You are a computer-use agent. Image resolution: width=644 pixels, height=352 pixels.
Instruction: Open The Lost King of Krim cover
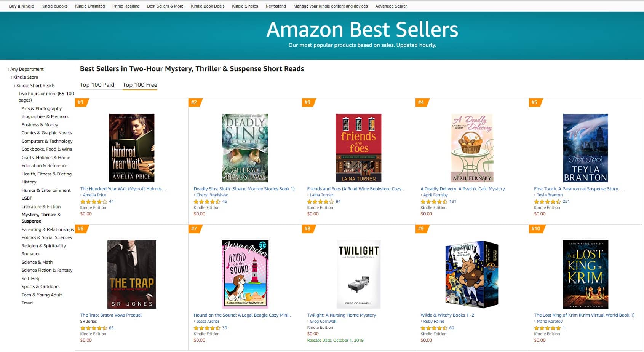tap(585, 274)
